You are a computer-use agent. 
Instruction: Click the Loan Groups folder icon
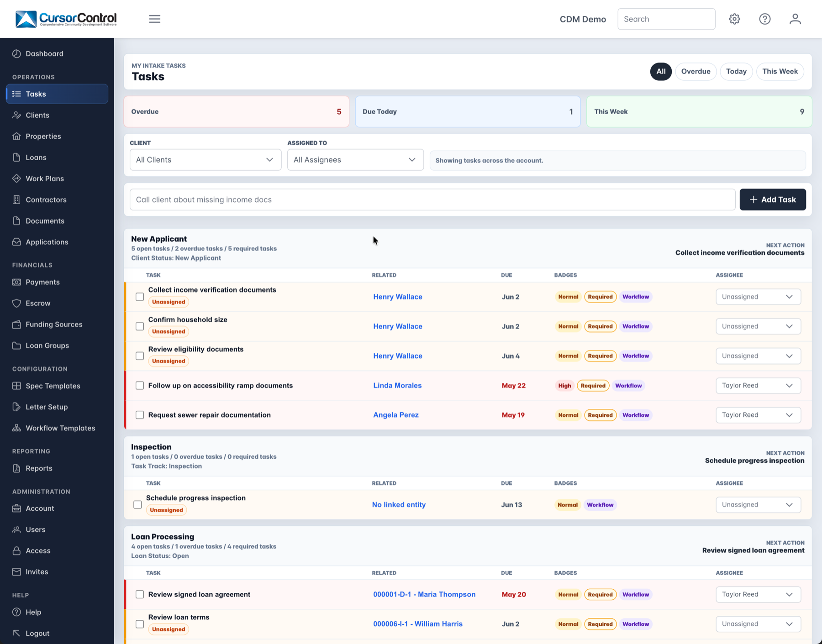(x=17, y=346)
